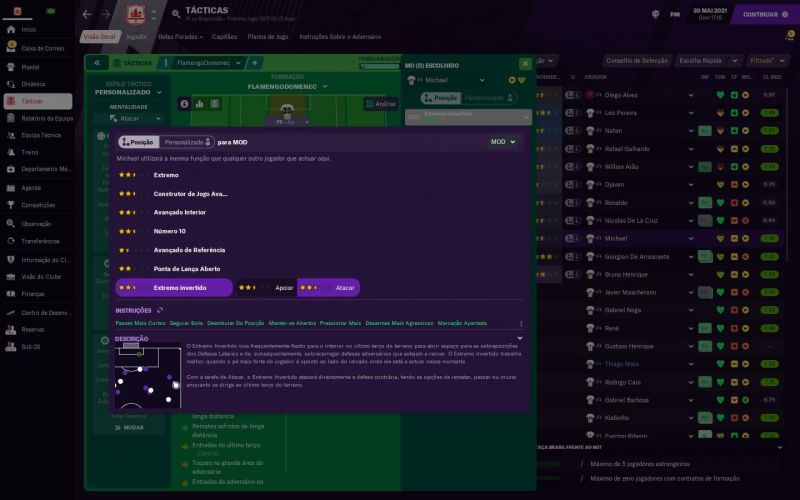The height and width of the screenshot is (500, 800).
Task: Collapse tactics panel with double-arrow icon
Action: click(x=97, y=63)
